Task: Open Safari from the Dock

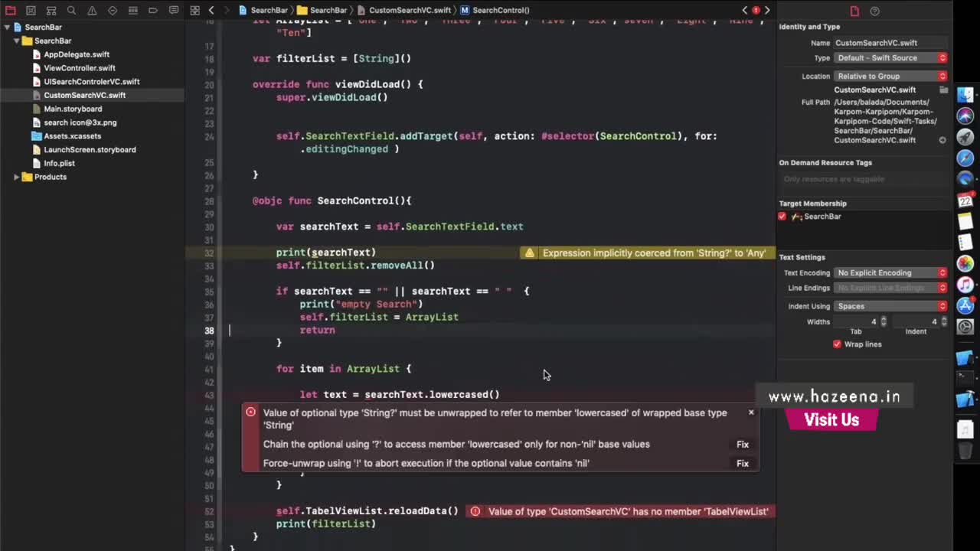Action: [965, 158]
